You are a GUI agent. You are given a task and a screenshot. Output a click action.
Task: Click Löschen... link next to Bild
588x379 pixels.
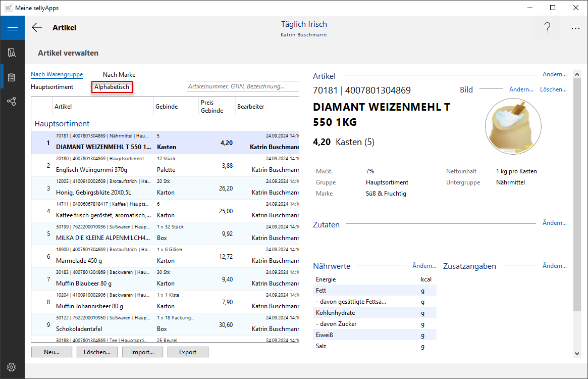553,89
